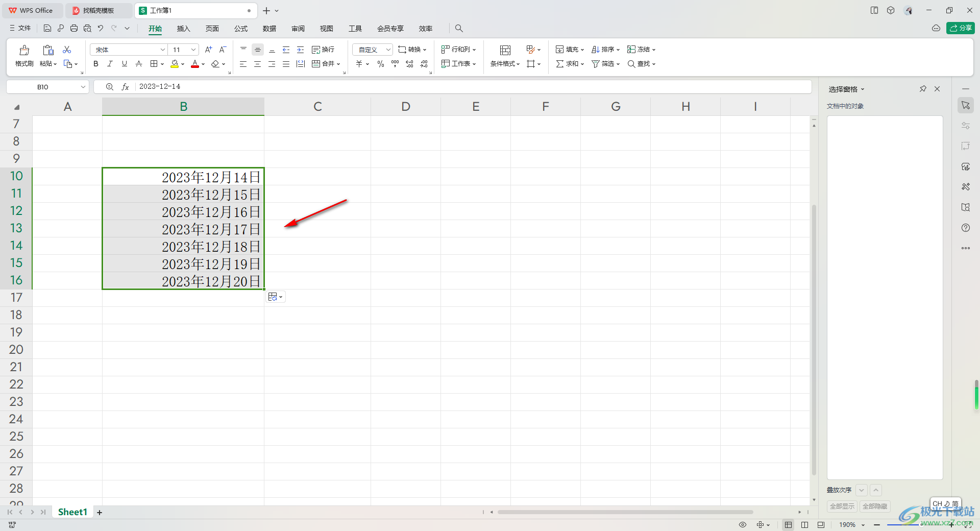
Task: Click the justify horizontal alignment icon
Action: [286, 64]
